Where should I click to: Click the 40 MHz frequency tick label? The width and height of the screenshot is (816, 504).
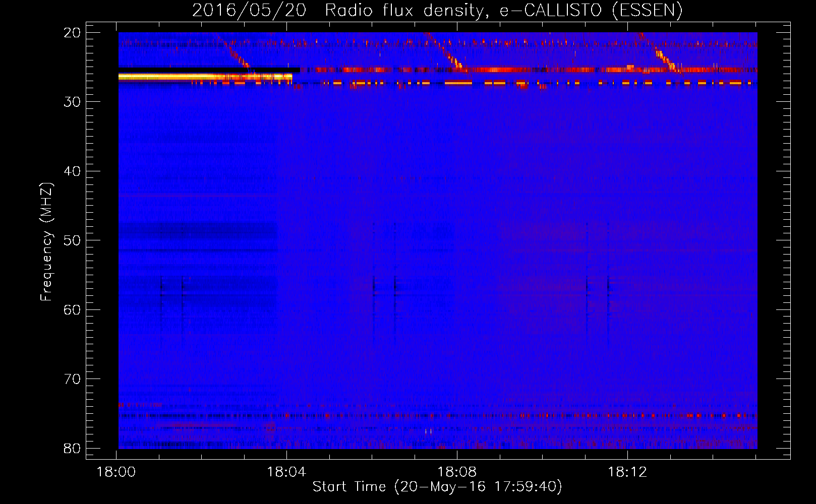click(73, 171)
